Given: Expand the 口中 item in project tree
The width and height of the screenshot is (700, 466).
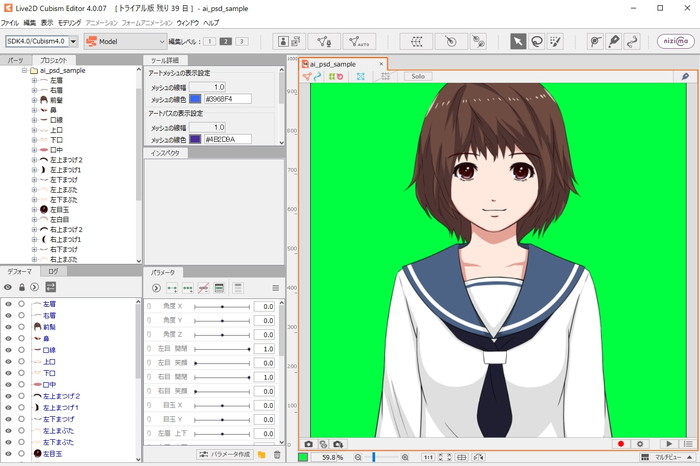Looking at the screenshot, I should pos(34,150).
